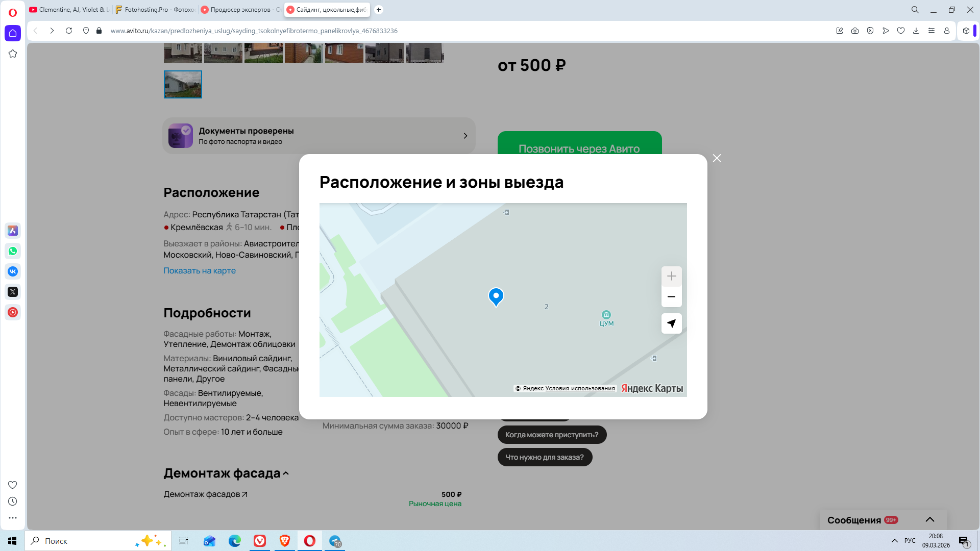Close the location map popup
The height and width of the screenshot is (551, 980).
(717, 158)
